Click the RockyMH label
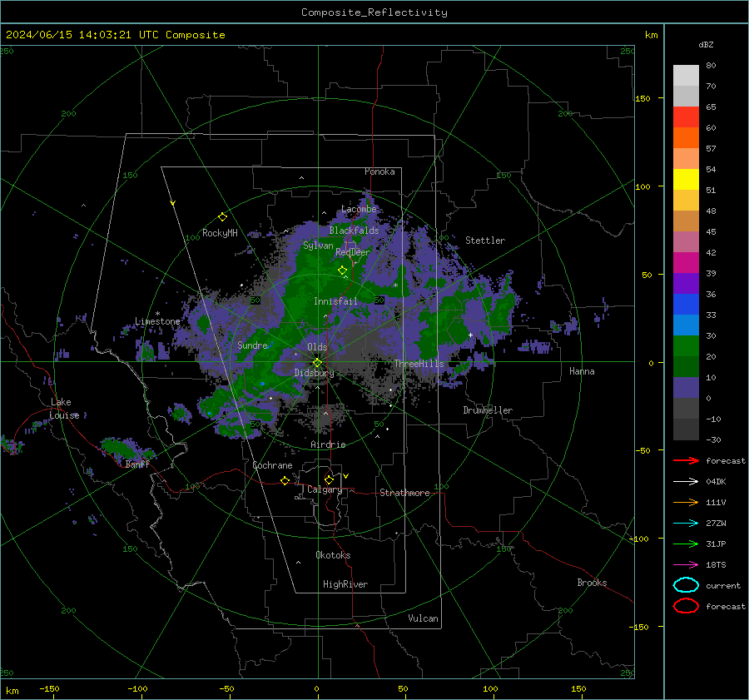The width and height of the screenshot is (749, 700). pyautogui.click(x=220, y=233)
